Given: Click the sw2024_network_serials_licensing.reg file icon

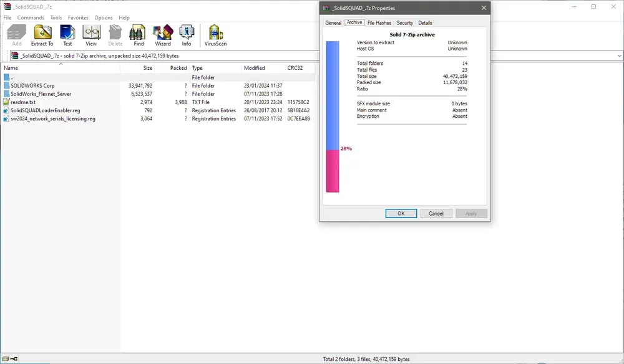Looking at the screenshot, I should (6, 118).
